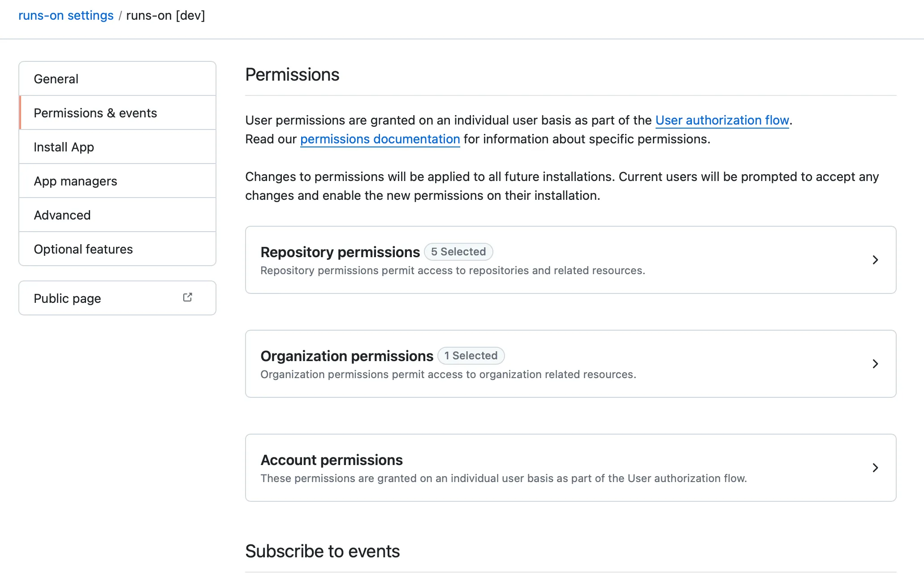Expand the Repository permissions section
The height and width of the screenshot is (586, 924).
pos(570,260)
